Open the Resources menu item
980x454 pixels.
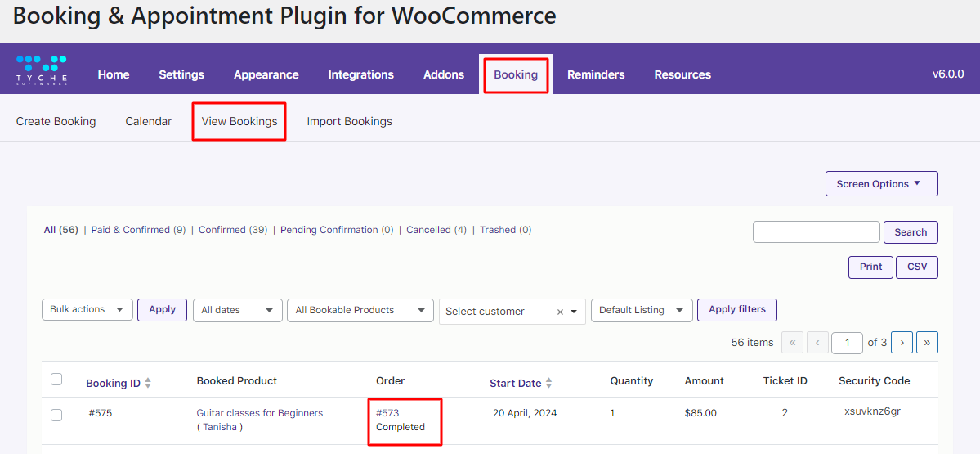pyautogui.click(x=682, y=74)
